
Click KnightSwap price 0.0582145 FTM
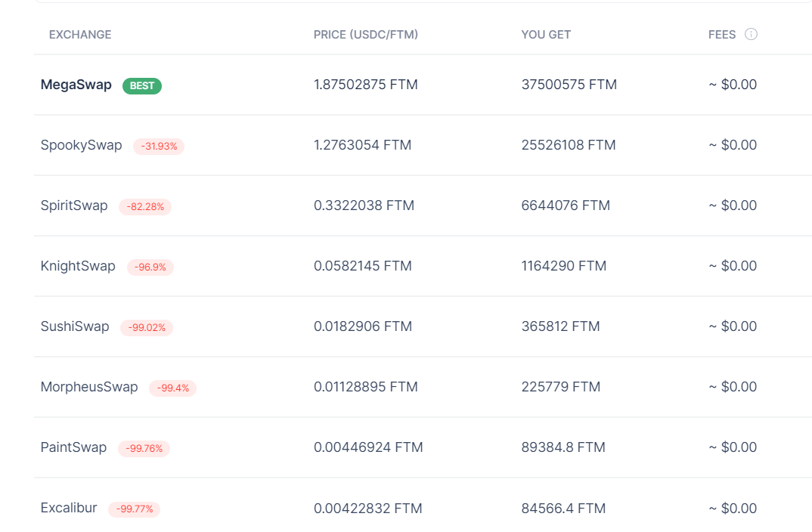click(x=362, y=266)
